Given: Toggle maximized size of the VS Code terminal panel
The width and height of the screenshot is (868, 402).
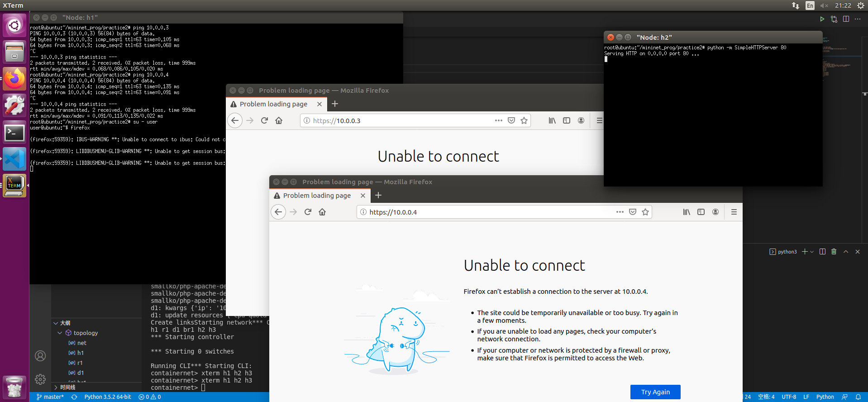Looking at the screenshot, I should click(x=846, y=252).
